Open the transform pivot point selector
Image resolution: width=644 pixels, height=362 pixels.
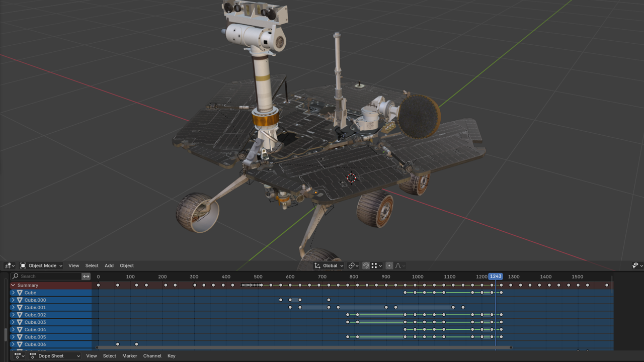[353, 265]
